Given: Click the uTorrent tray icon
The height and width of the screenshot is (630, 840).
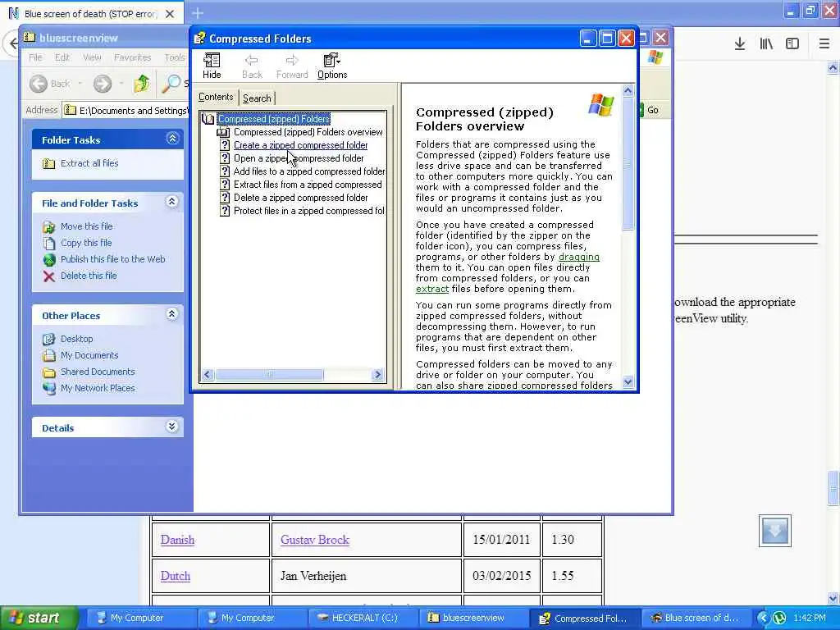Looking at the screenshot, I should (x=779, y=618).
